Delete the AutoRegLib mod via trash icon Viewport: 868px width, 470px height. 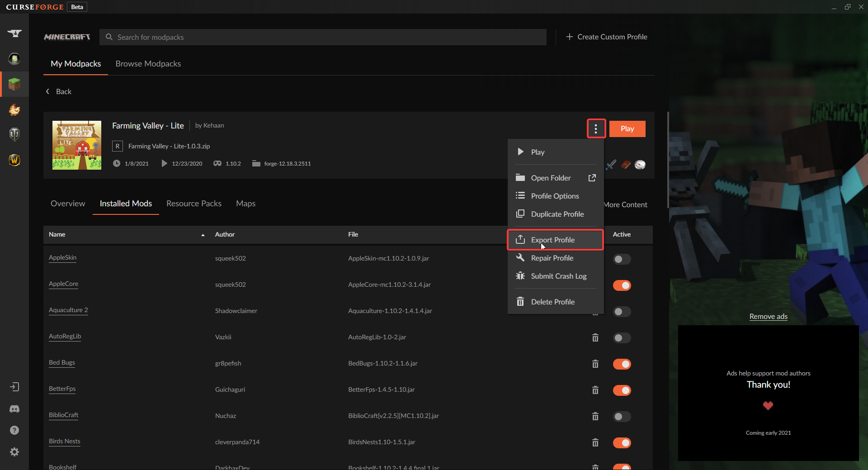pyautogui.click(x=595, y=337)
